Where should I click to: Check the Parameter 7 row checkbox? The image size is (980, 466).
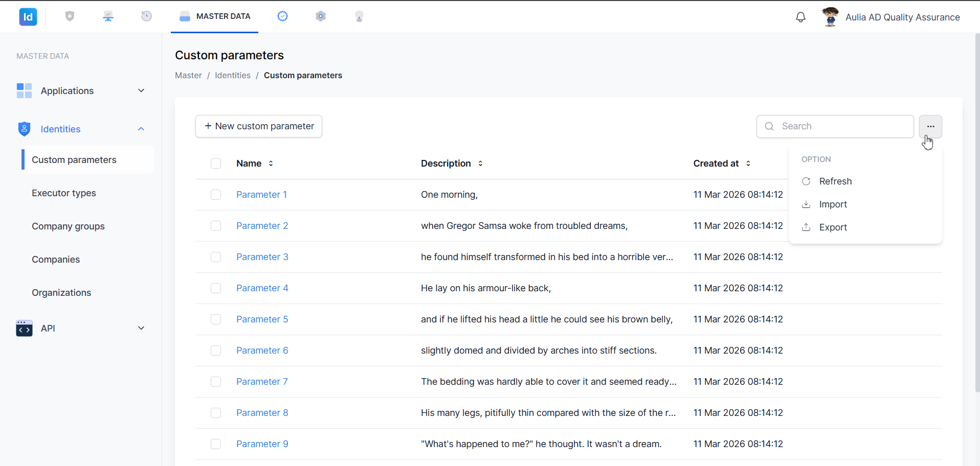216,382
